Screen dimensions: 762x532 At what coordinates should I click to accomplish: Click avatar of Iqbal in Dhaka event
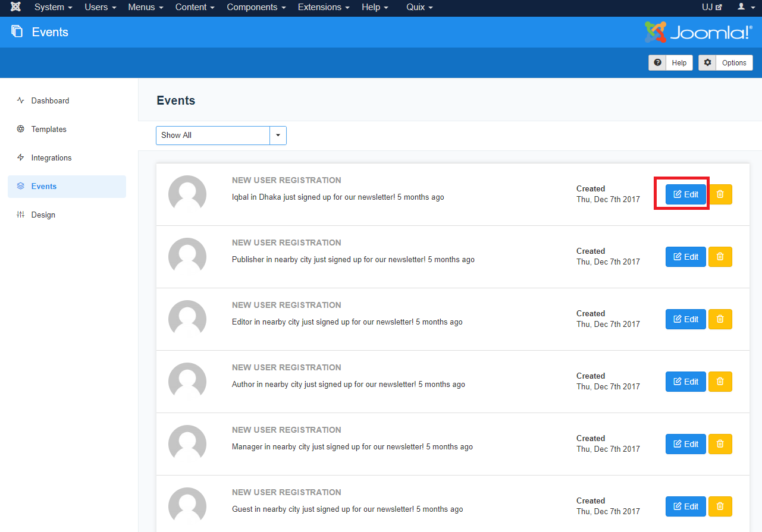tap(187, 194)
